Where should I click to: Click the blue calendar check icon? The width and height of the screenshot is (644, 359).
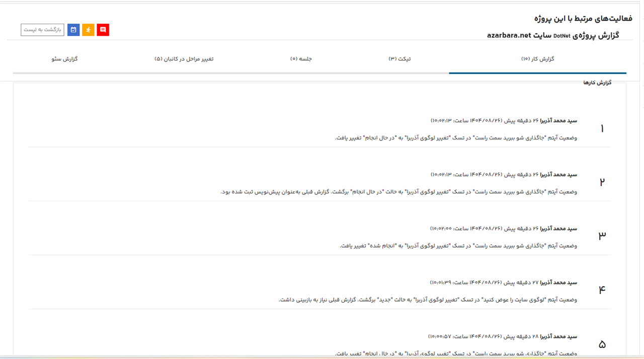pyautogui.click(x=73, y=30)
